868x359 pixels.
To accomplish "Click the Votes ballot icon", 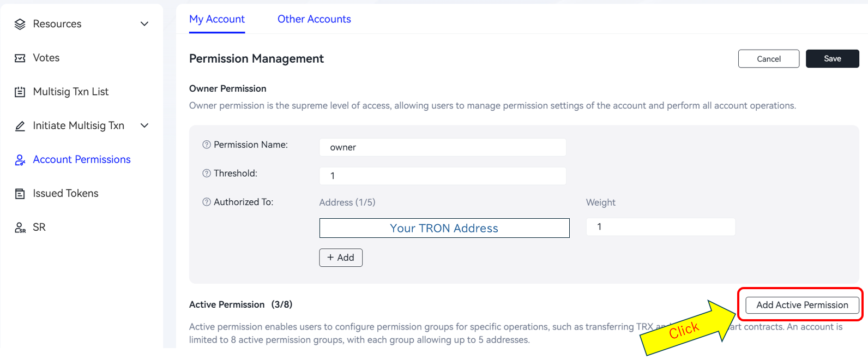I will coord(20,58).
